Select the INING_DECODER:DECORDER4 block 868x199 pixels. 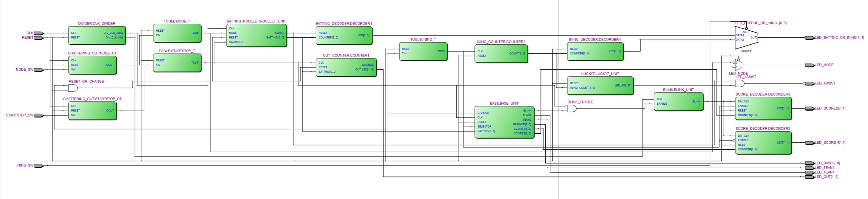pos(595,51)
